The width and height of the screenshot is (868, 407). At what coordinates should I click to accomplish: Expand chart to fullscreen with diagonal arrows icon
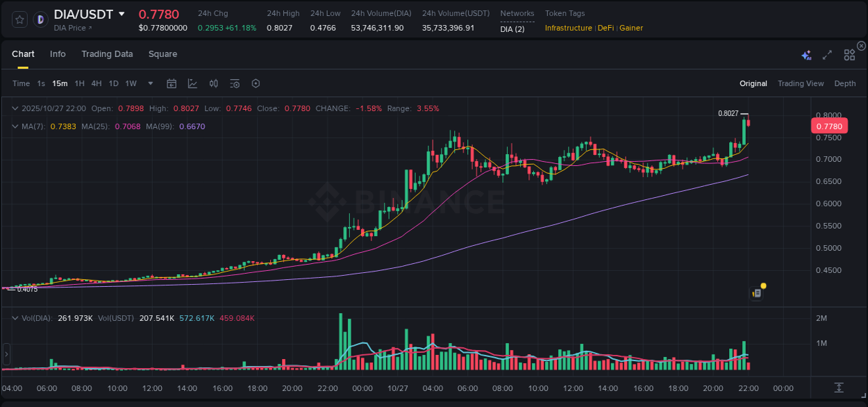point(827,53)
